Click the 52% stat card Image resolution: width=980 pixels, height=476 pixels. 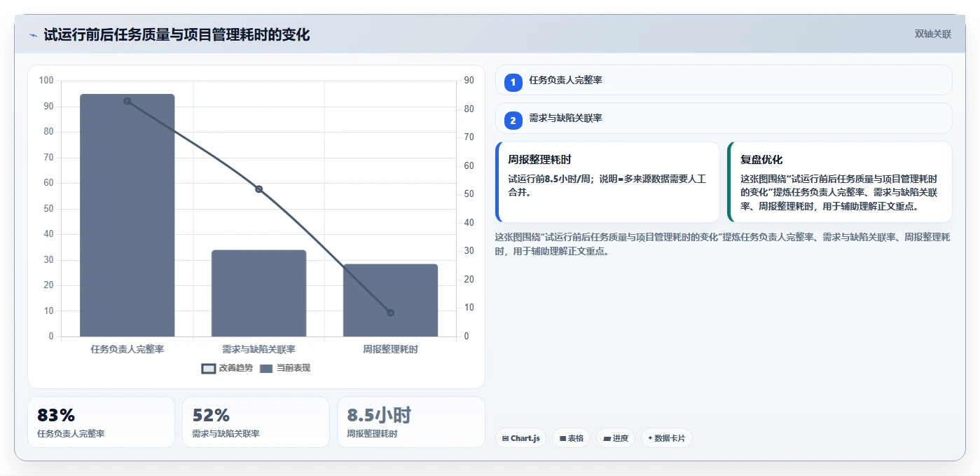click(256, 422)
